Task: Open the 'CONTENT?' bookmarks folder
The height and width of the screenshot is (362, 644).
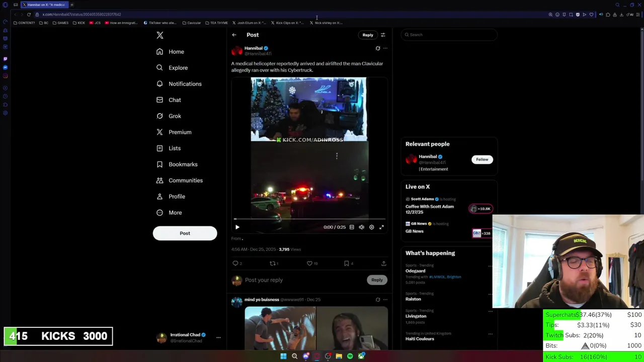Action: (x=24, y=23)
